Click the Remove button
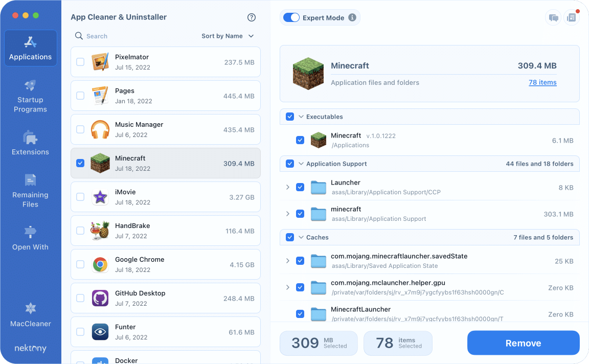The height and width of the screenshot is (364, 589). click(523, 343)
